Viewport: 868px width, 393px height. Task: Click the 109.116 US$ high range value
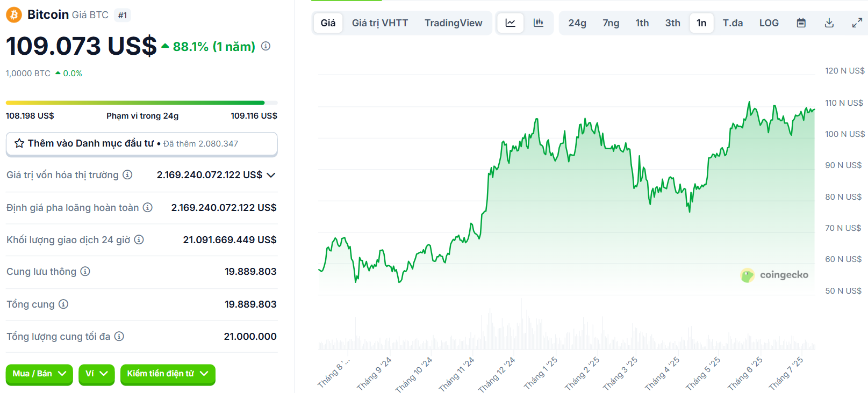pos(254,115)
